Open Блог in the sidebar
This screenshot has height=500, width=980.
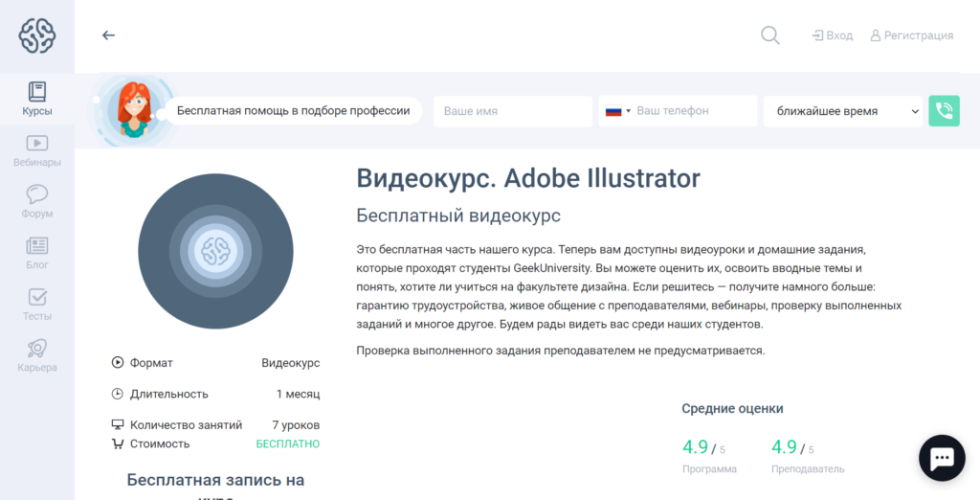[x=37, y=254]
